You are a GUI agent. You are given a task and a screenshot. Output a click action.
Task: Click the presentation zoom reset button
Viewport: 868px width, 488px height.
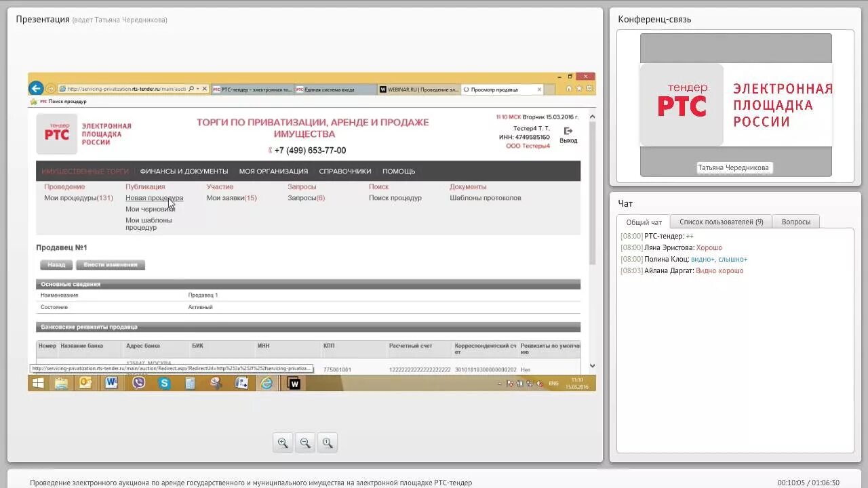[x=328, y=443]
